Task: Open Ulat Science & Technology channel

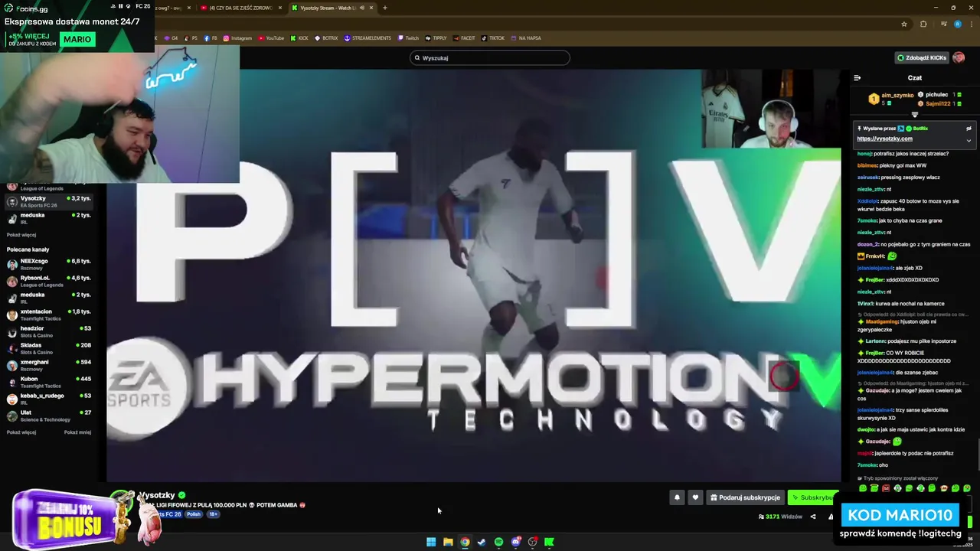Action: coord(51,416)
